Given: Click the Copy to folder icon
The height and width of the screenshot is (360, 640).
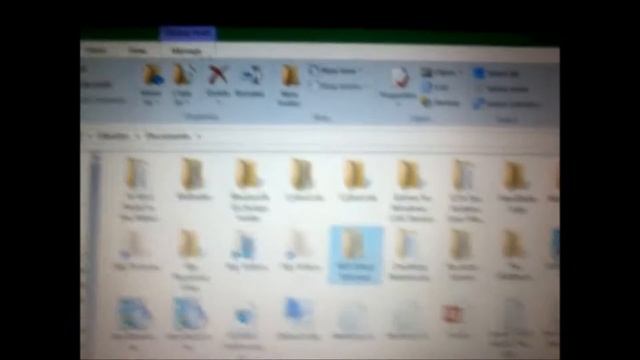Looking at the screenshot, I should [x=183, y=76].
